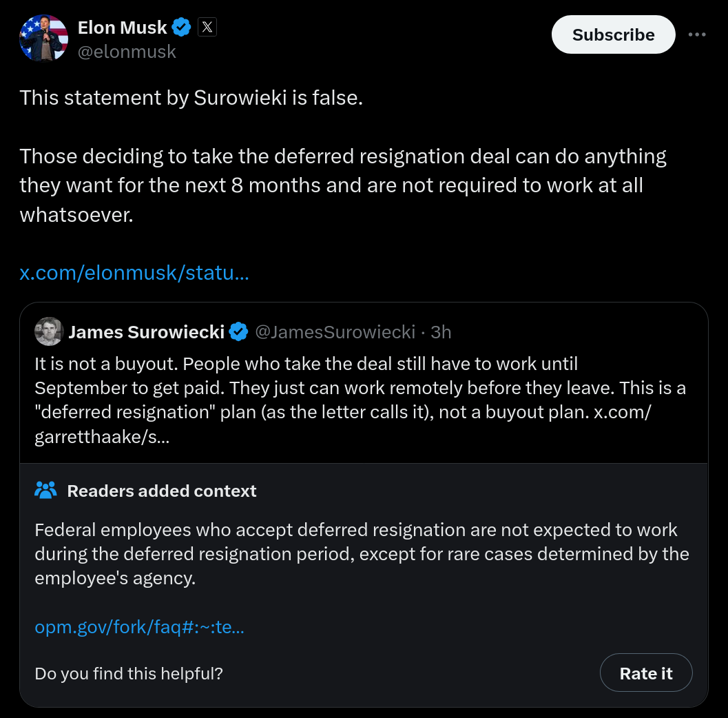This screenshot has height=718, width=728.
Task: Click the community note text about federal employees
Action: click(362, 554)
